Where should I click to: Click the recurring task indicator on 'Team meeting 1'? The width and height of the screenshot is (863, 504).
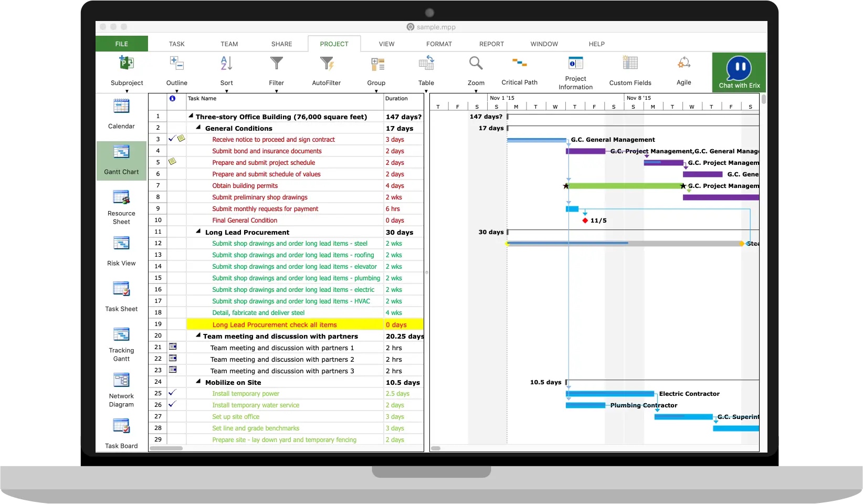click(x=173, y=347)
